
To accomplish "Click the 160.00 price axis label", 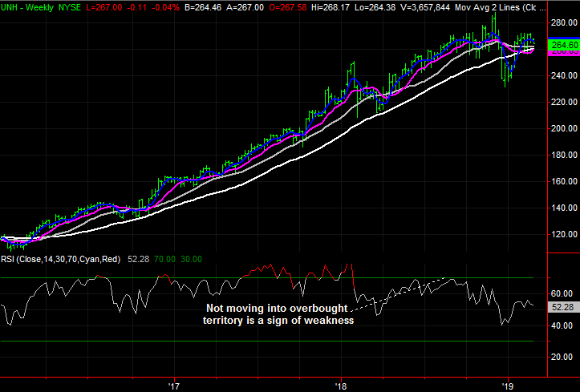I will point(565,181).
